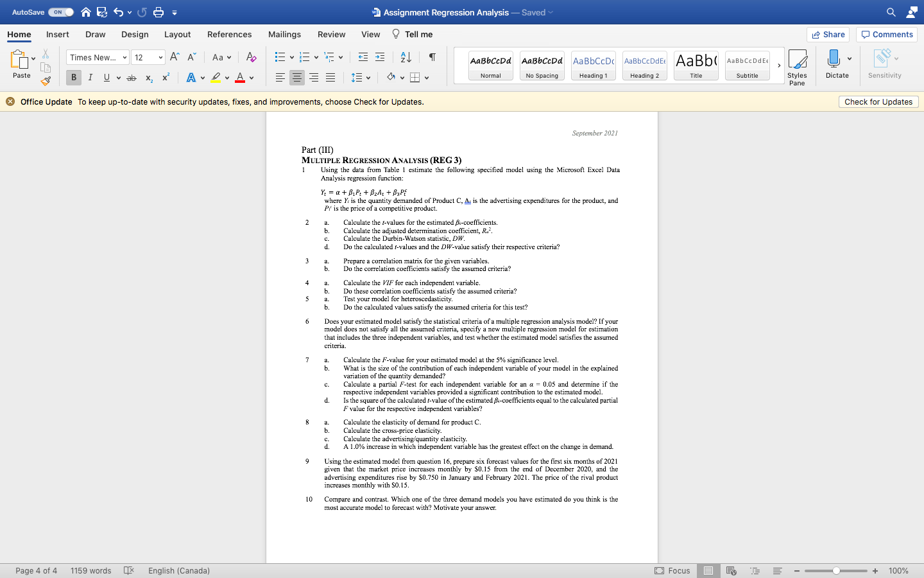Toggle superscript formatting

(166, 78)
